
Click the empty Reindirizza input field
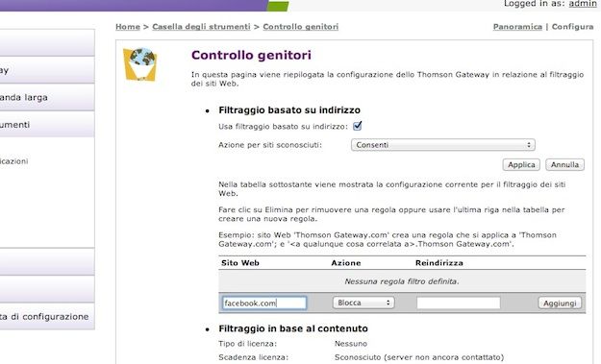click(459, 303)
